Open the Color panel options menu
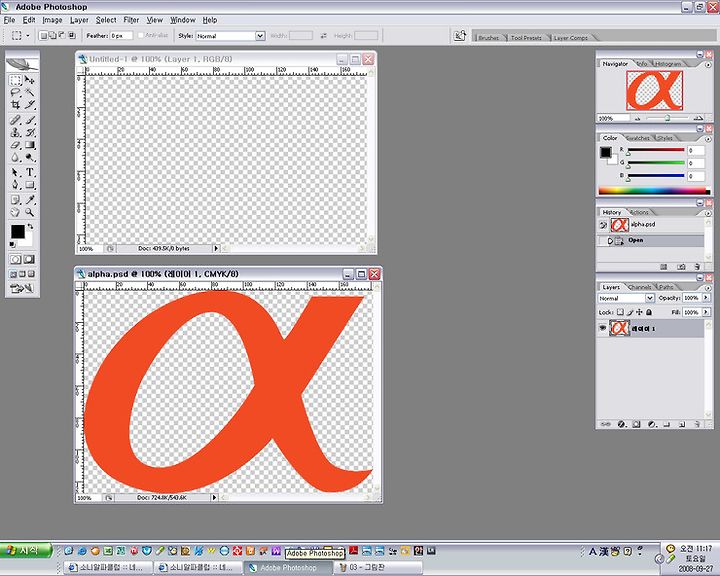The image size is (720, 576). [x=708, y=139]
